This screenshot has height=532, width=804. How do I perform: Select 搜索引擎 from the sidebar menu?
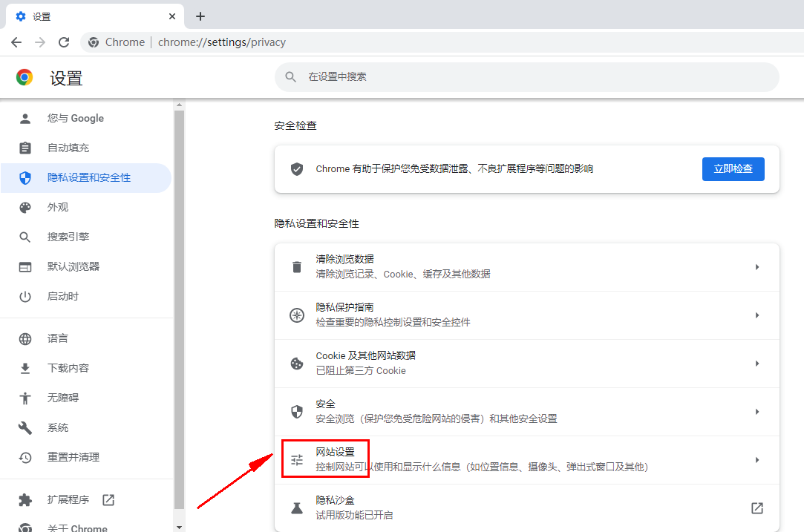click(68, 237)
